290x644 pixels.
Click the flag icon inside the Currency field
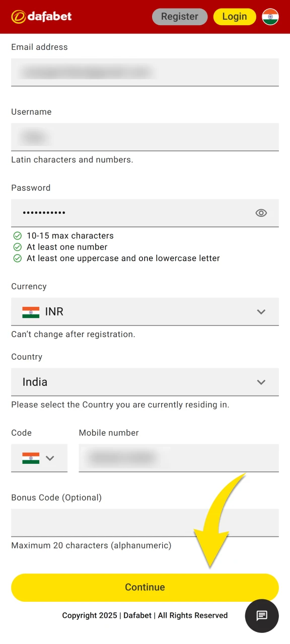pos(31,311)
